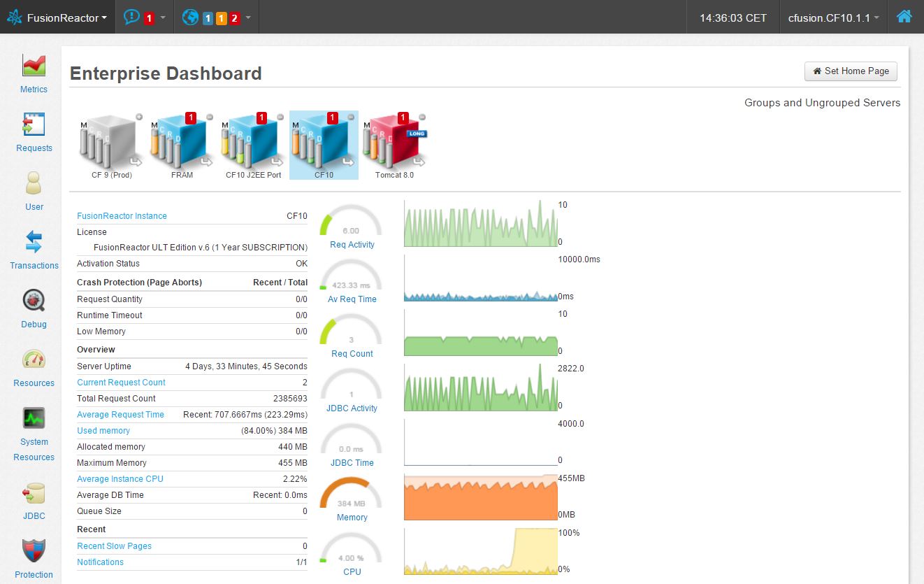Click the jump arrow on Tomcat 8.0
Viewport: 924px width, 584px height.
coord(419,162)
